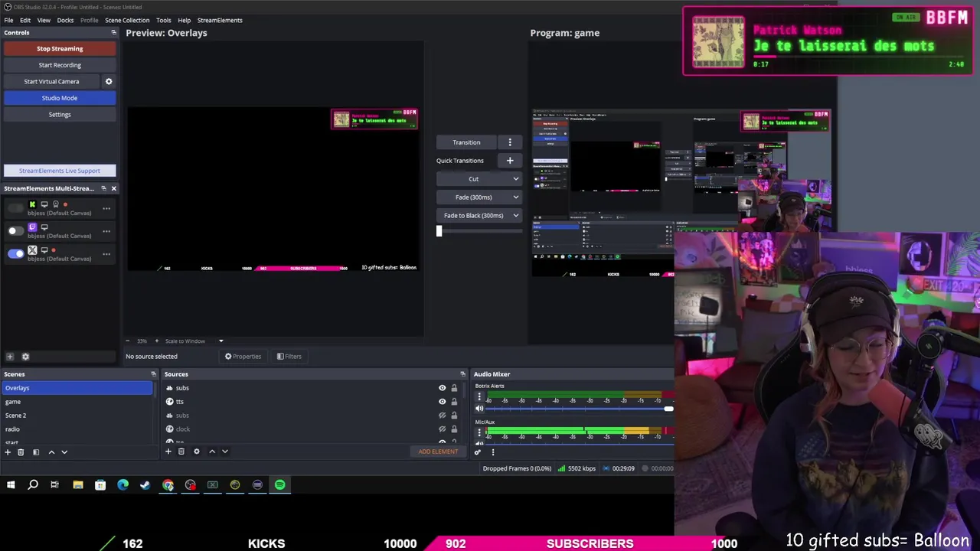
Task: Open the StreamElements menu
Action: (x=220, y=20)
